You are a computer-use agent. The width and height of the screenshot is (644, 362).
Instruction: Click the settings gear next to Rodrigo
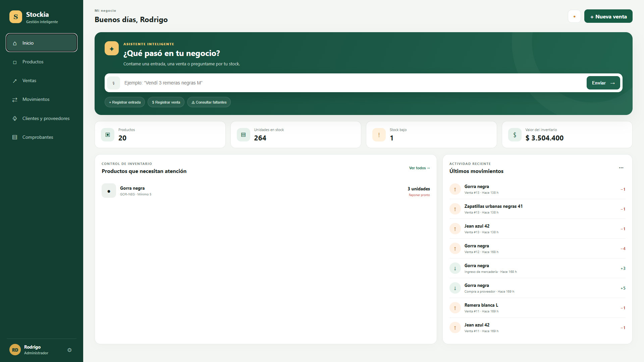(x=69, y=350)
